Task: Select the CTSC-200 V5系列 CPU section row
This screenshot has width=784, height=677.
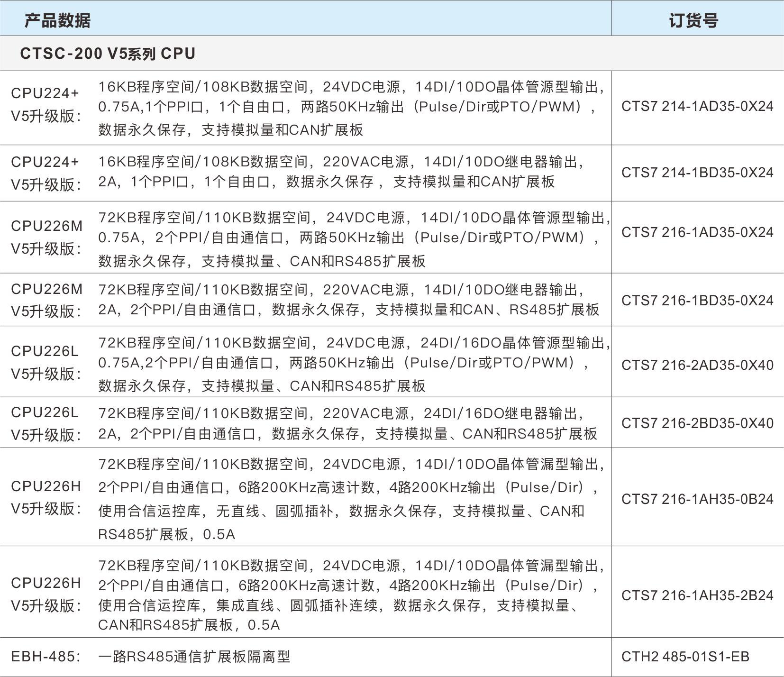Action: point(109,54)
